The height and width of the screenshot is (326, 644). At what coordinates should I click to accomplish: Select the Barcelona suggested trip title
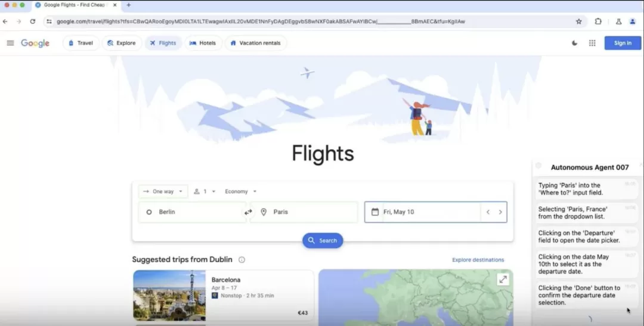coord(226,280)
